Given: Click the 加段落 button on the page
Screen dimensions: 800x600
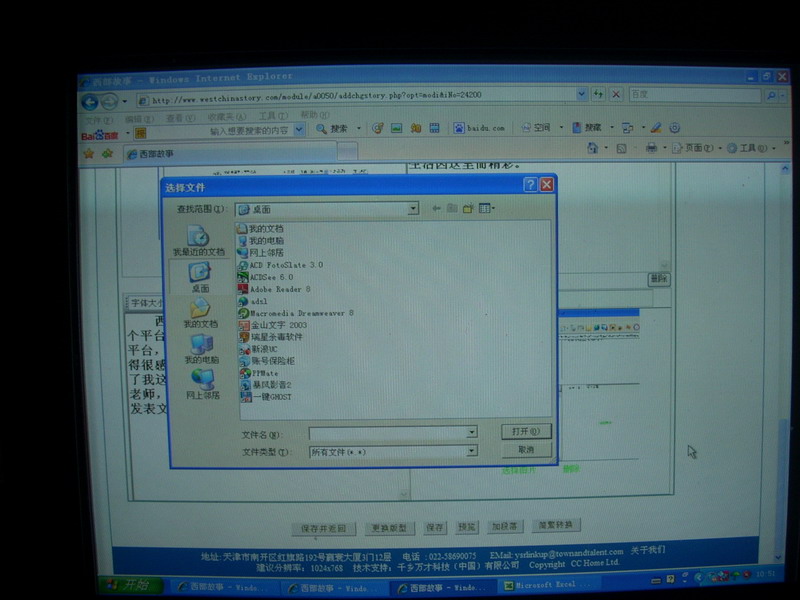Looking at the screenshot, I should [504, 526].
